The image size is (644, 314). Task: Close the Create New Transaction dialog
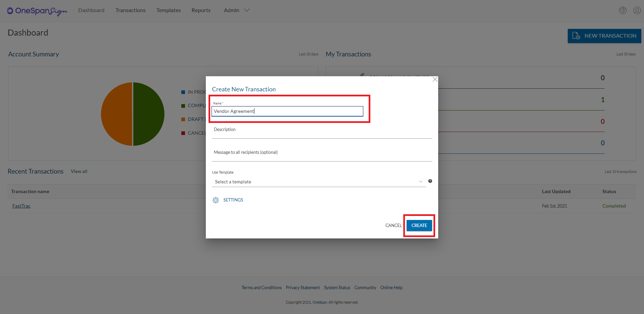pos(435,79)
